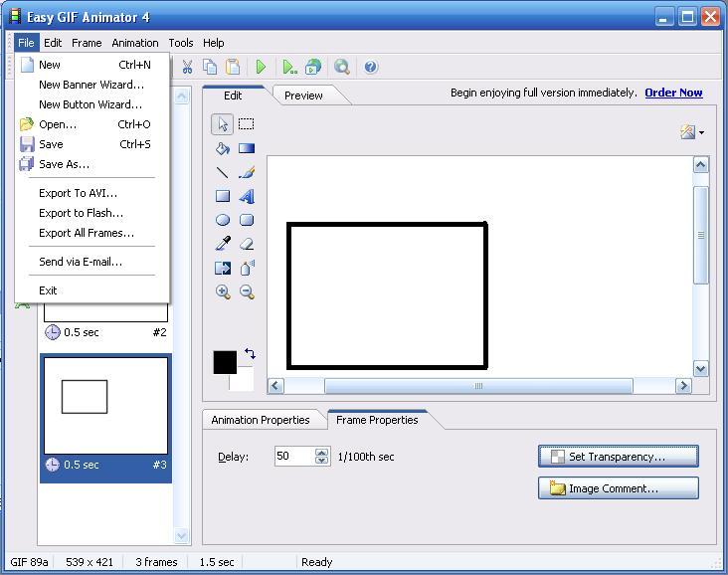
Task: Open help with question mark icon
Action: (371, 67)
